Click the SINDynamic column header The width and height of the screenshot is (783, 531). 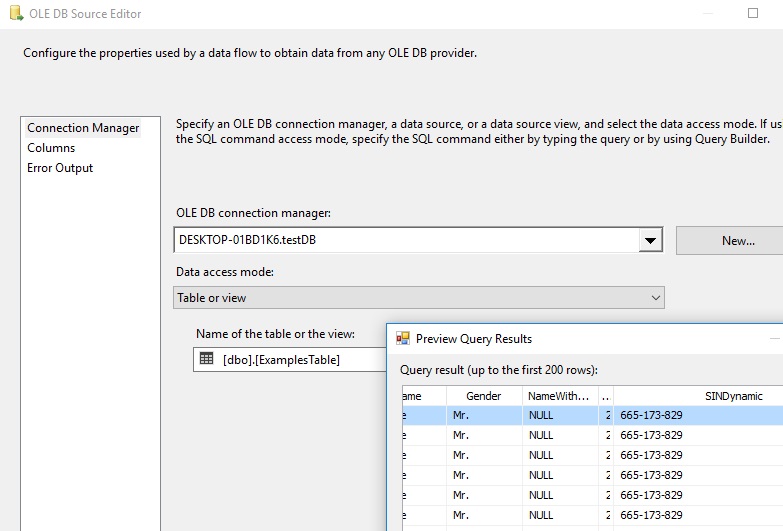pyautogui.click(x=734, y=396)
